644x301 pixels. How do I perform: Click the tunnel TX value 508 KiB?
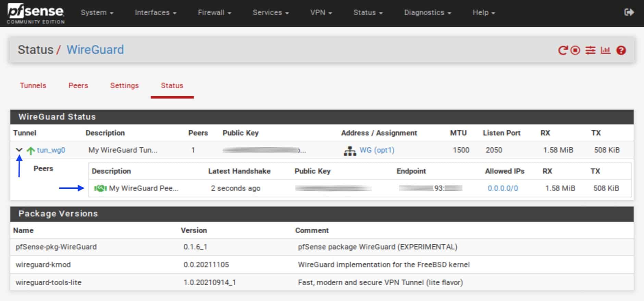[607, 150]
